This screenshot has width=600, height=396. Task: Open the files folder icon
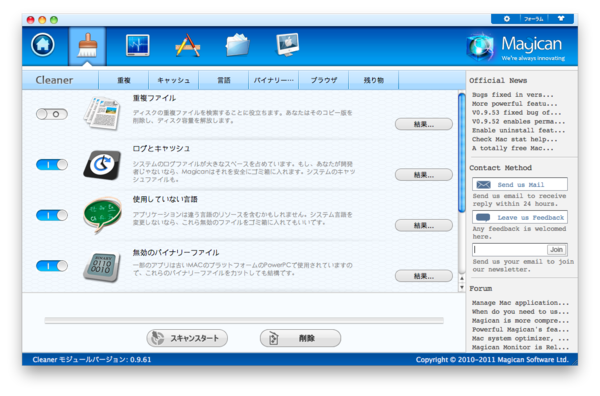(238, 45)
